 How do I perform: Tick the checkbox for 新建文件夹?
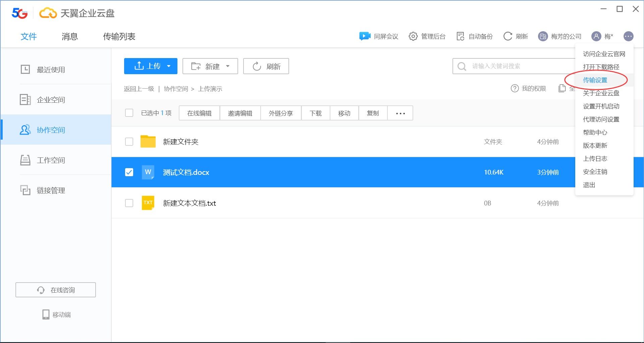(x=129, y=142)
